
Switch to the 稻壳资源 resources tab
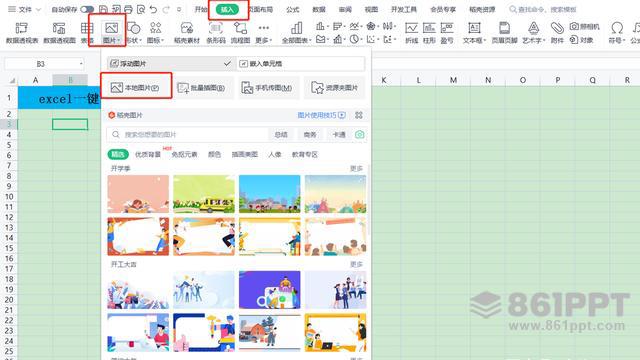(482, 9)
